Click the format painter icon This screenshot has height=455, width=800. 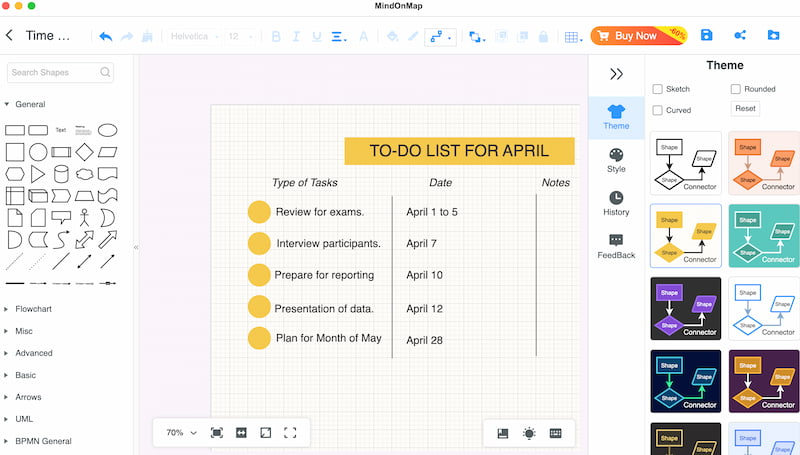[147, 36]
